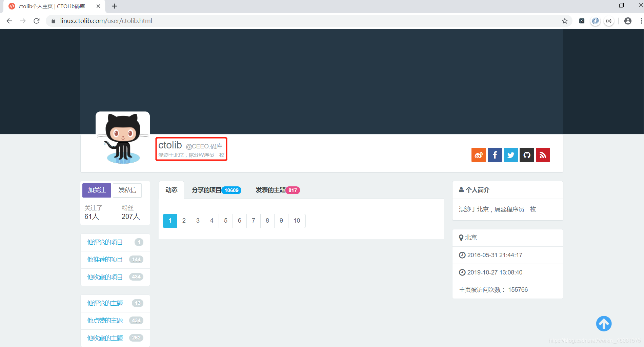Switch to the 分享的项目 tab
Screen dimensions: 644x347
point(216,190)
